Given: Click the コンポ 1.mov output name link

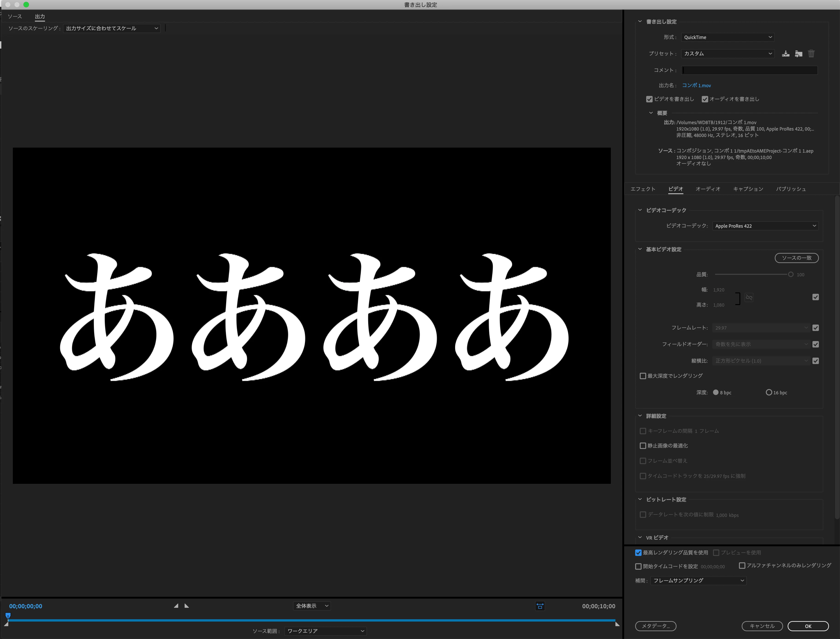Looking at the screenshot, I should pos(696,86).
